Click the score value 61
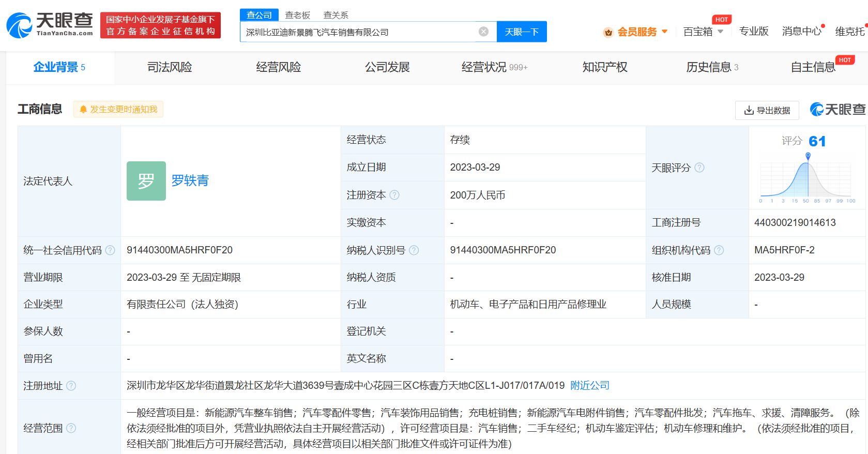This screenshot has width=868, height=454. point(817,141)
